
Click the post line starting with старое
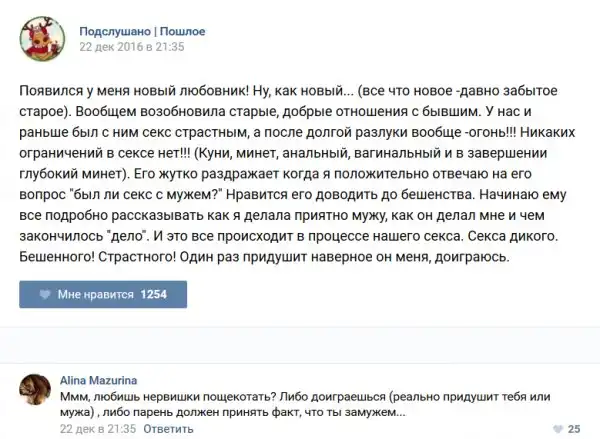(280, 112)
